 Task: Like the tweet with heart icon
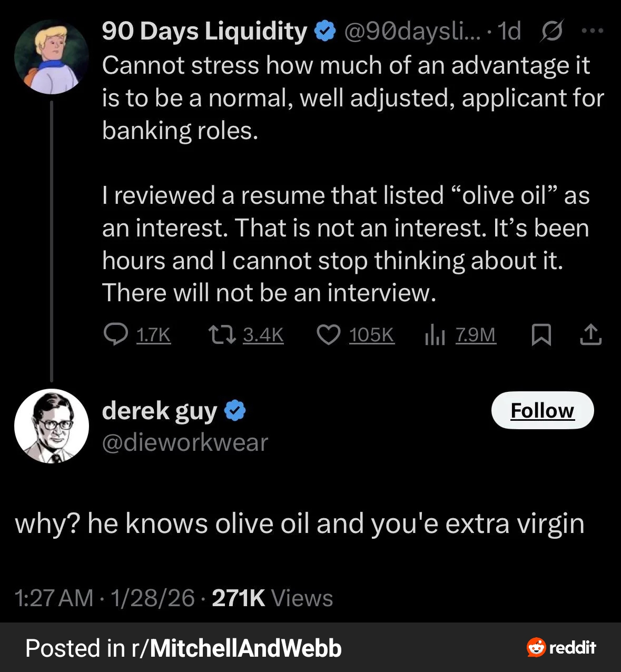pyautogui.click(x=329, y=334)
